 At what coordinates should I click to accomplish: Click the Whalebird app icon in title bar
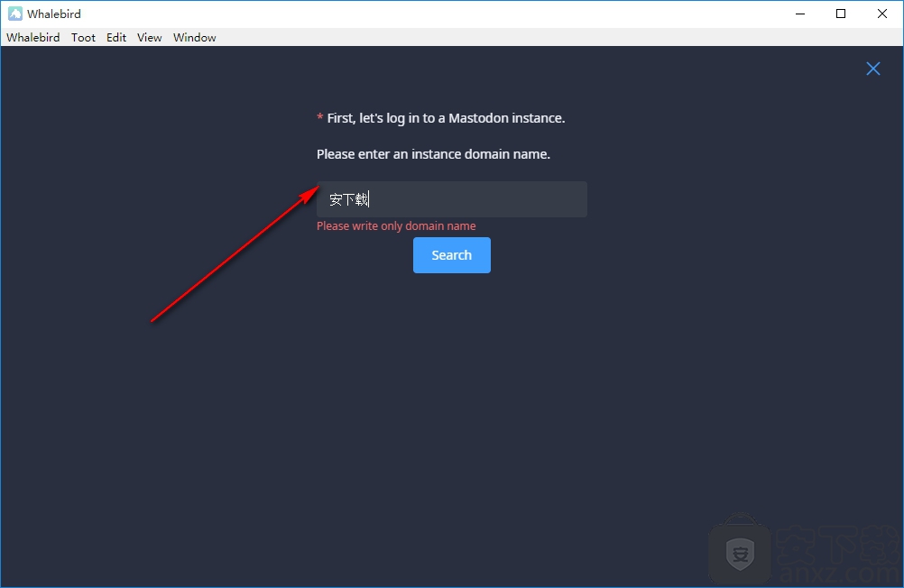click(x=15, y=14)
